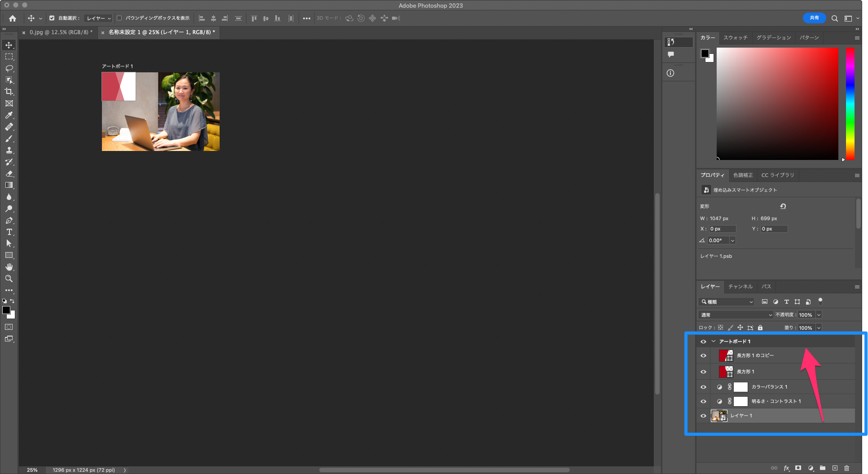Switch to the チャンネル tab
Screen dimensions: 868x474
[x=740, y=287]
